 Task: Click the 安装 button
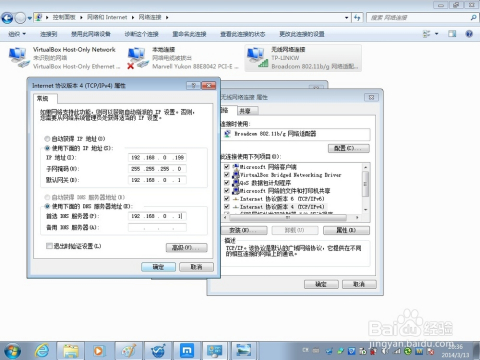click(x=244, y=230)
